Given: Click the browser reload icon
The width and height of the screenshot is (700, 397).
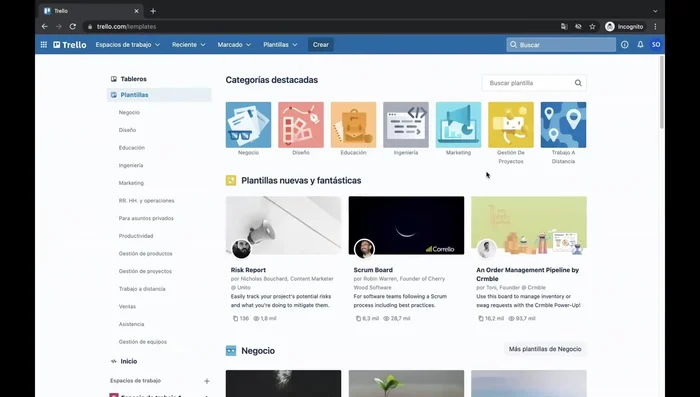Looking at the screenshot, I should tap(73, 27).
